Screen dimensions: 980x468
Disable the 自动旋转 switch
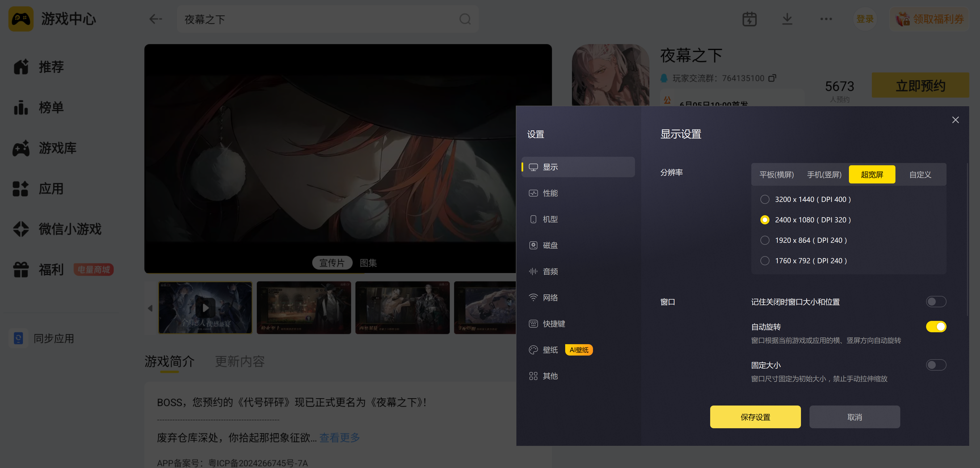[x=936, y=327]
